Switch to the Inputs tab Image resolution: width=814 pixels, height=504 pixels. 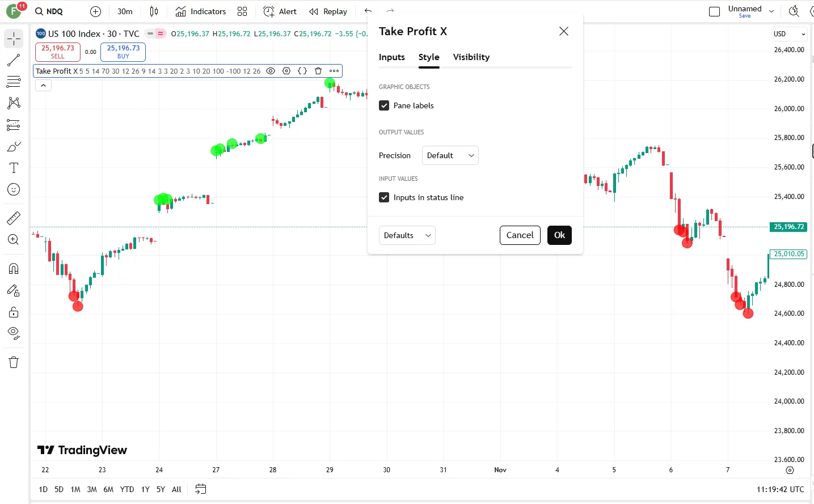coord(391,57)
